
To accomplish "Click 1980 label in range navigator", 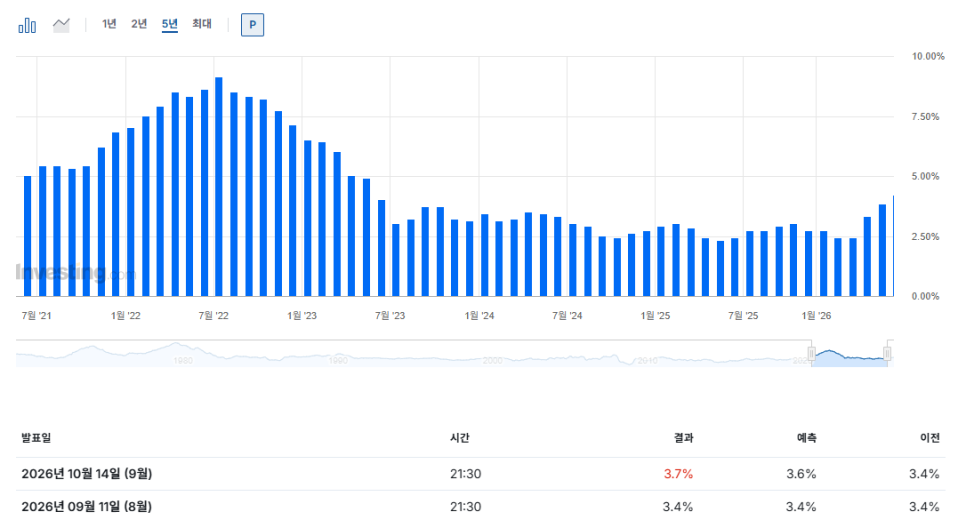I will [183, 360].
